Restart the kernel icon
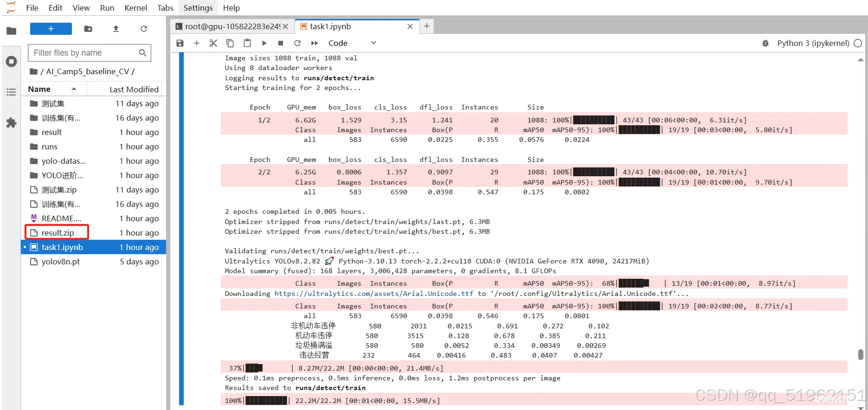Image resolution: width=868 pixels, height=410 pixels. pyautogui.click(x=297, y=43)
